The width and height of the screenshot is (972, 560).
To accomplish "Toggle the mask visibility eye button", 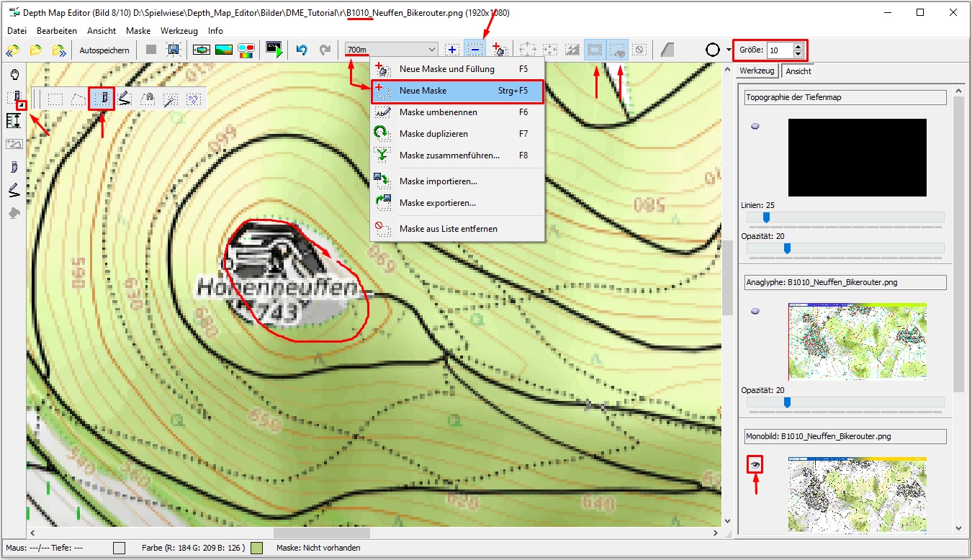I will 617,50.
